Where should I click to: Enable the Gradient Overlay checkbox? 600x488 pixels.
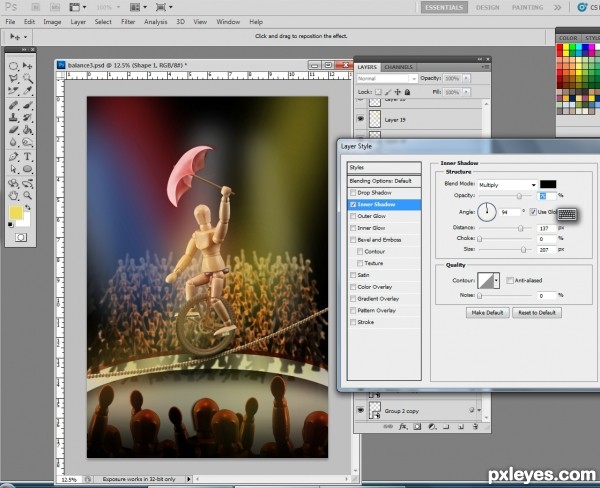[353, 299]
